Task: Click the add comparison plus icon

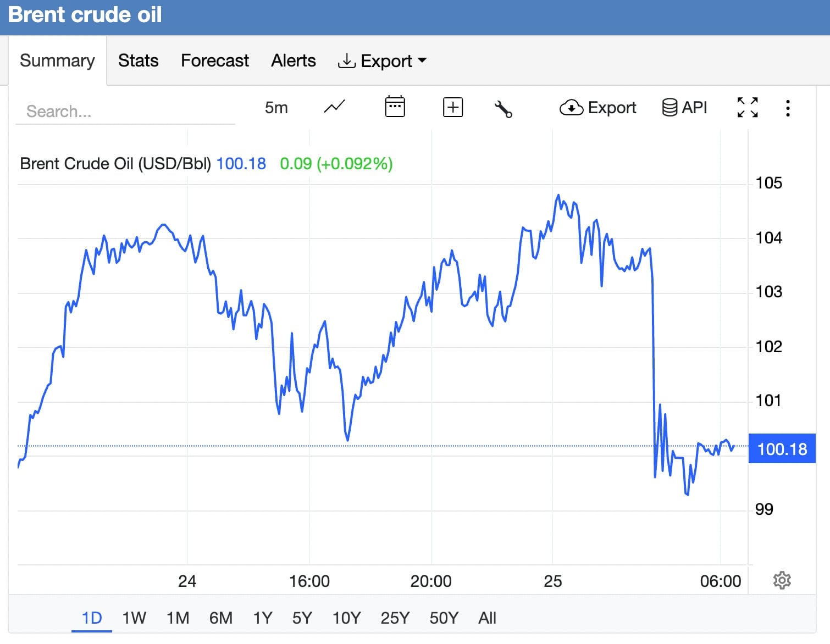Action: coord(453,107)
